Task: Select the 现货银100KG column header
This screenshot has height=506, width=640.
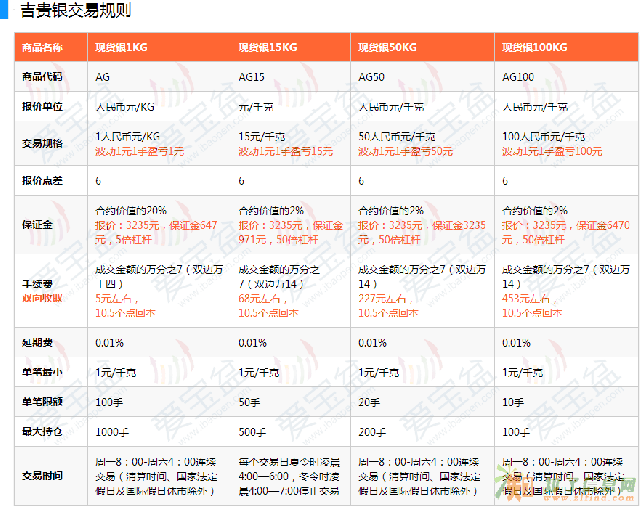Action: click(534, 48)
